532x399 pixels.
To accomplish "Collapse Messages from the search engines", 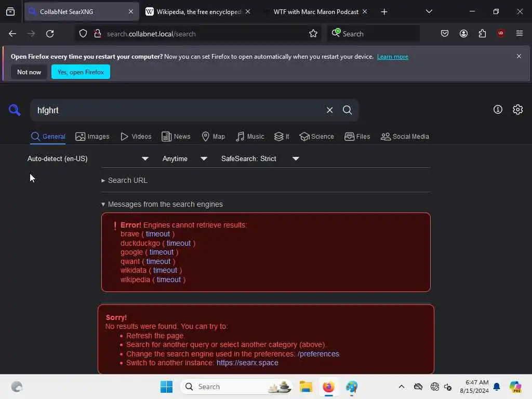I will click(x=162, y=204).
